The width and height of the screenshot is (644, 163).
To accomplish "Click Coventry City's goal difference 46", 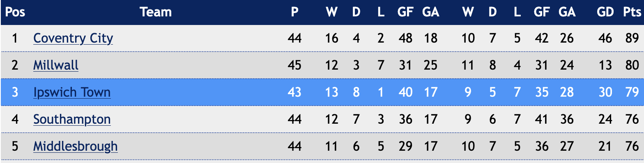I will tap(605, 38).
